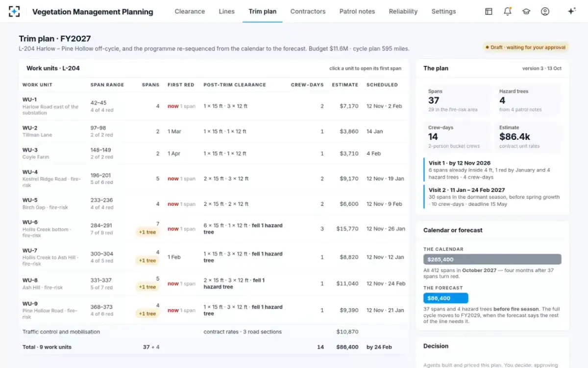Open the Contractors tab
The height and width of the screenshot is (368, 588).
(308, 11)
